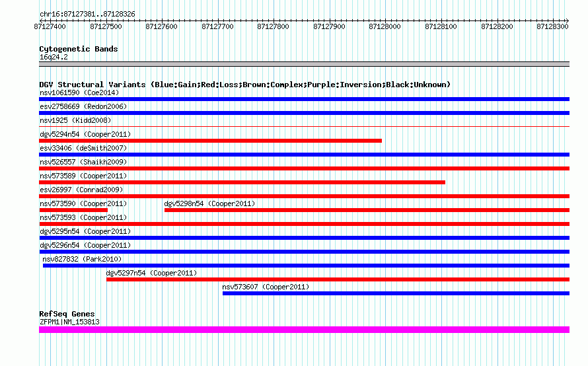The height and width of the screenshot is (366, 588).
Task: Open the esv2758669 (Redon2006) variant label
Action: pyautogui.click(x=83, y=106)
